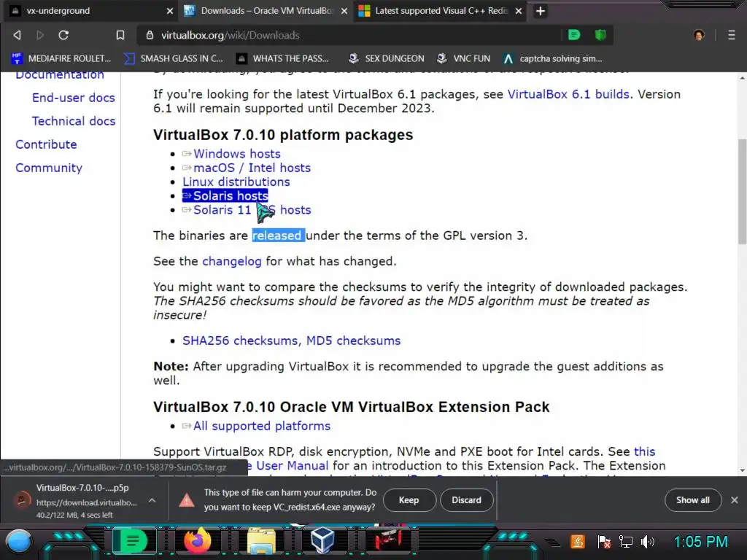This screenshot has height=560, width=747.
Task: Reload the VirtualBox downloads page
Action: (63, 35)
